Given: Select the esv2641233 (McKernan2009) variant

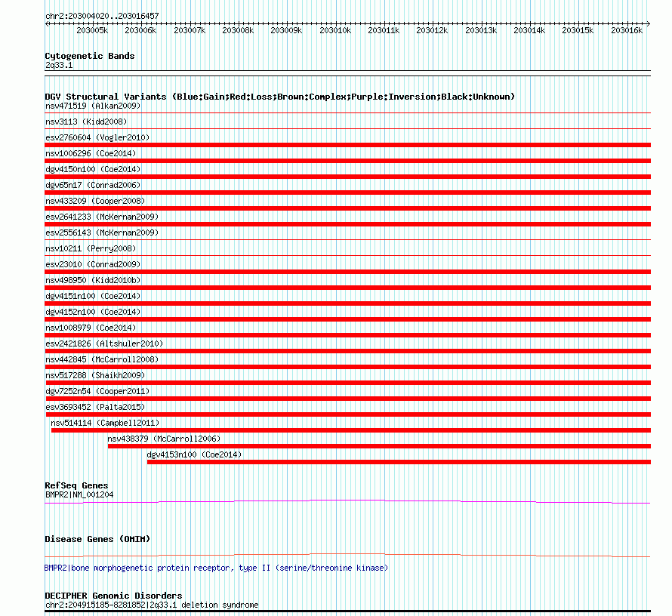Looking at the screenshot, I should pyautogui.click(x=102, y=217).
